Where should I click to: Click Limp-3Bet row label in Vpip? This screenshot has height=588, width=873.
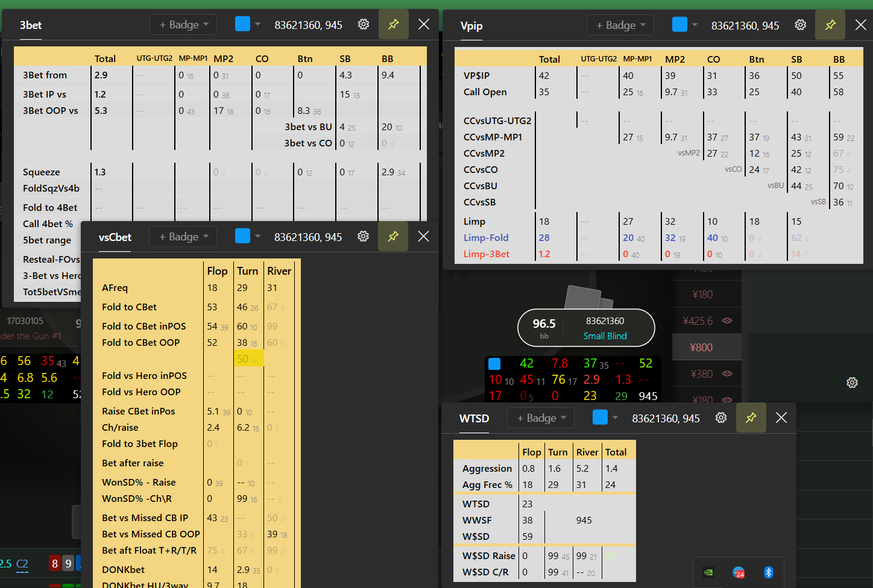pos(487,254)
